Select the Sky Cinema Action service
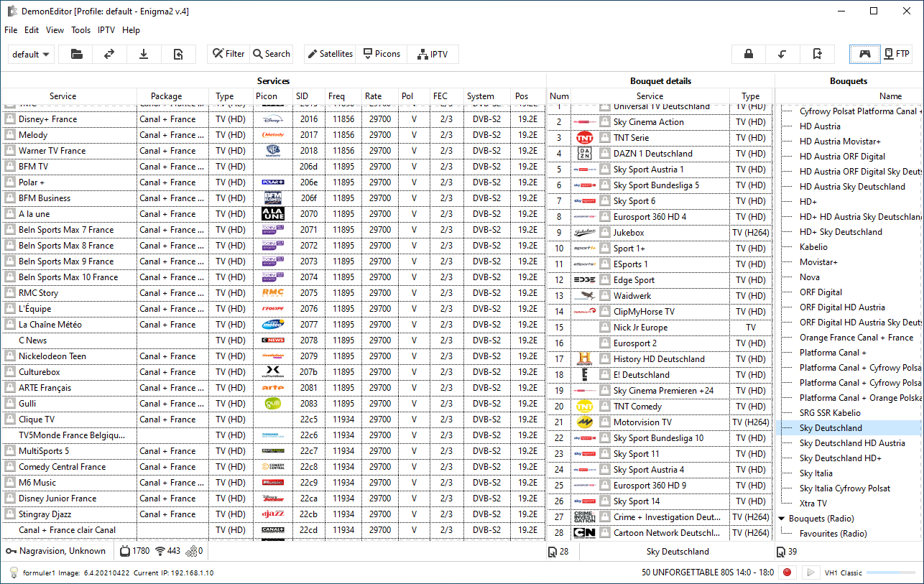The width and height of the screenshot is (924, 584). (x=660, y=122)
